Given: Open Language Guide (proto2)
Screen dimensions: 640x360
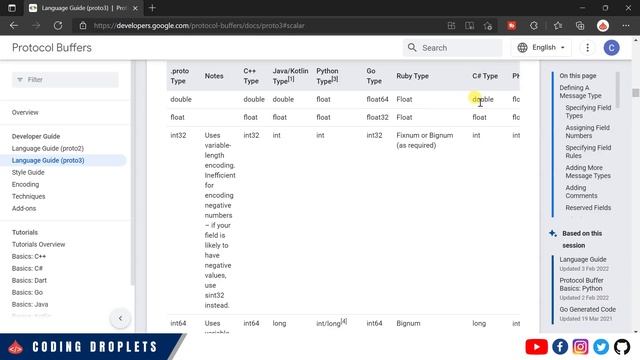Looking at the screenshot, I should (48, 148).
